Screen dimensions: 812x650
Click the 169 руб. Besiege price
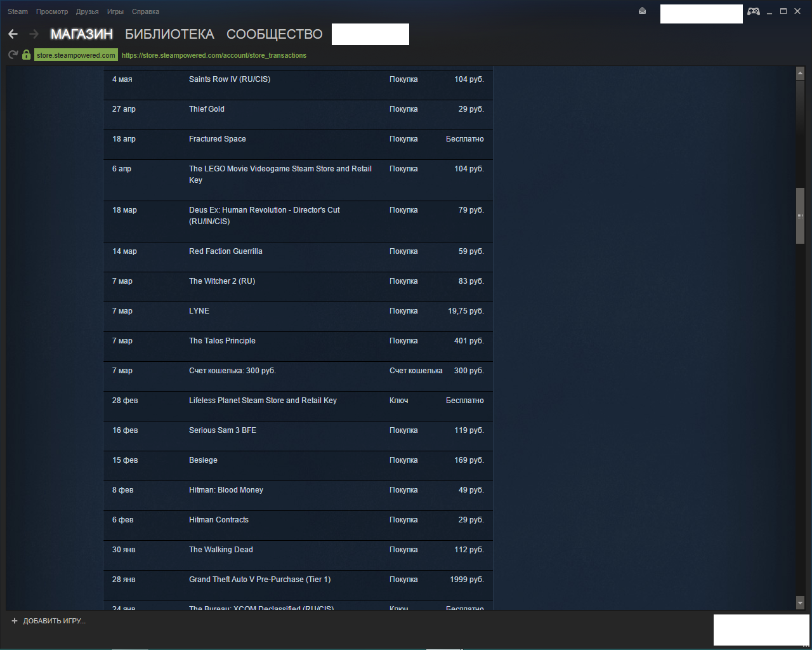(469, 460)
